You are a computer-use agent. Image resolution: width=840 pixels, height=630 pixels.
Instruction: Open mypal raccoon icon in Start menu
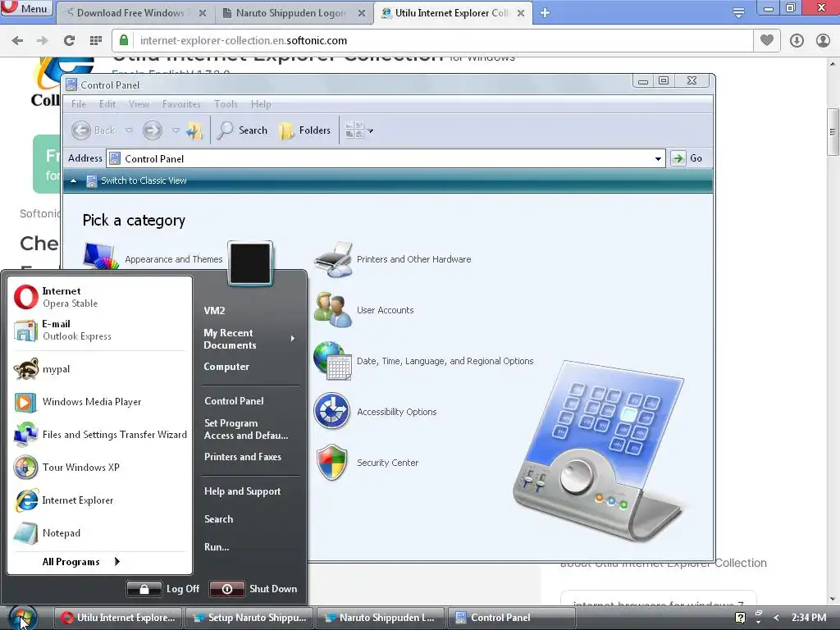[25, 368]
